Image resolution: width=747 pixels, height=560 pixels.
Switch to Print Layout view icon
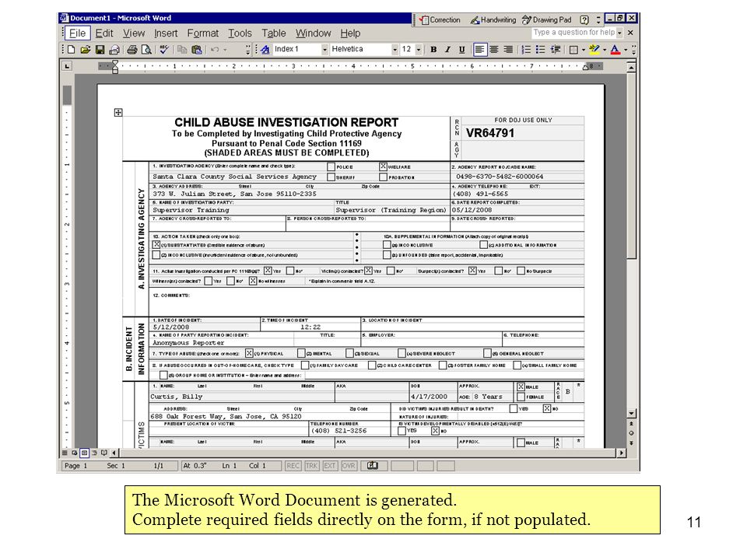point(84,453)
